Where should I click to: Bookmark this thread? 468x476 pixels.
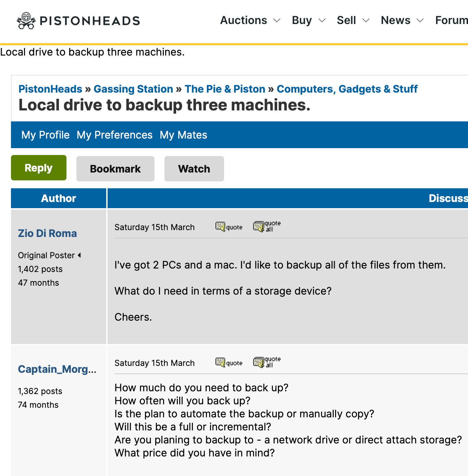[115, 169]
